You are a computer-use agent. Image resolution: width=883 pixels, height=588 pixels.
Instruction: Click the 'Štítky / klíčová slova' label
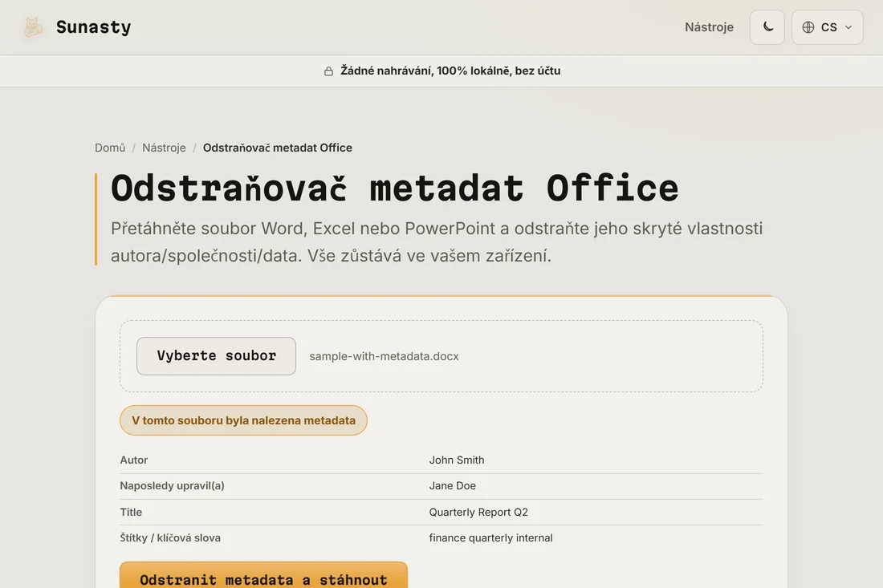170,538
